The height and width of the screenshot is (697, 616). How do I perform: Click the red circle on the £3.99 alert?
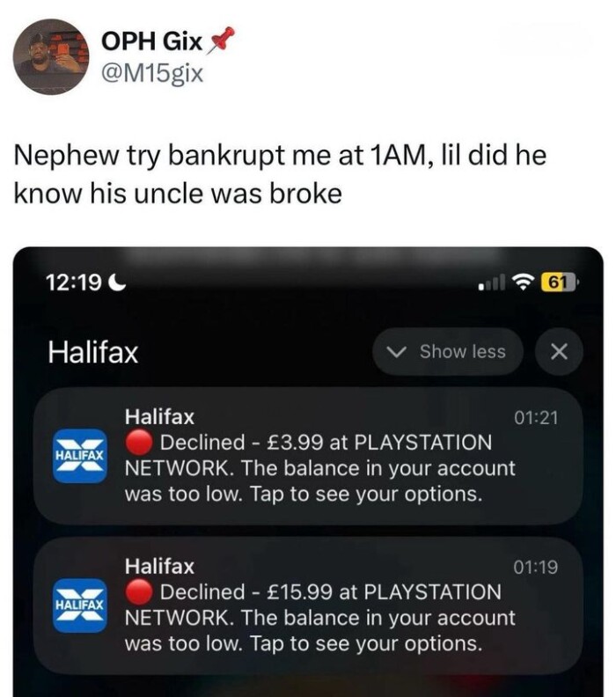click(x=139, y=443)
